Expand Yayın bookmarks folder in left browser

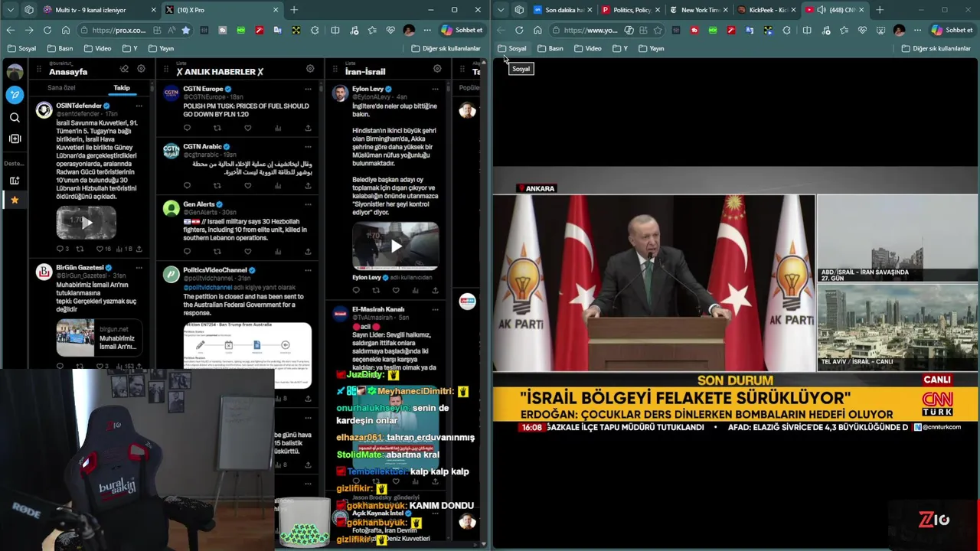(x=161, y=48)
